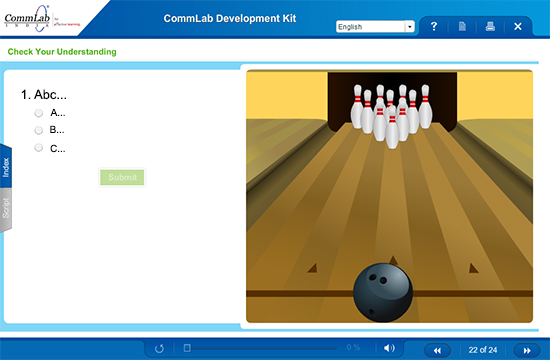The height and width of the screenshot is (360, 550).
Task: Open the help question mark icon
Action: (434, 26)
